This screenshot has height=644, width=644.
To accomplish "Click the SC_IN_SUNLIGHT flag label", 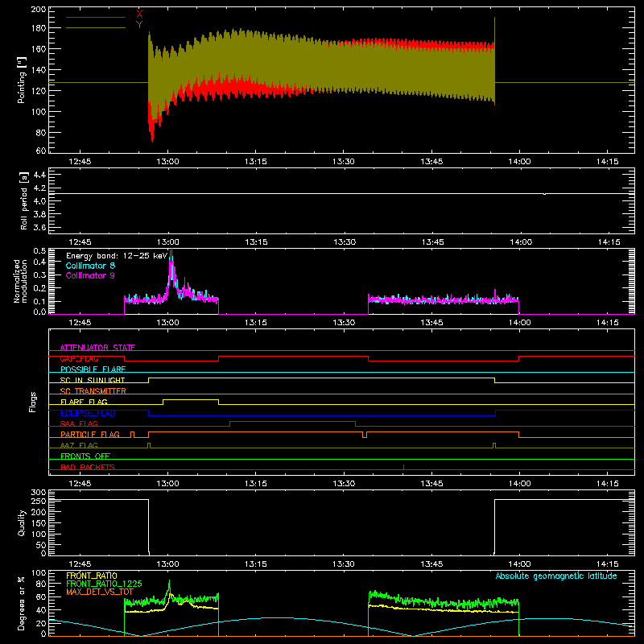I will pyautogui.click(x=93, y=380).
